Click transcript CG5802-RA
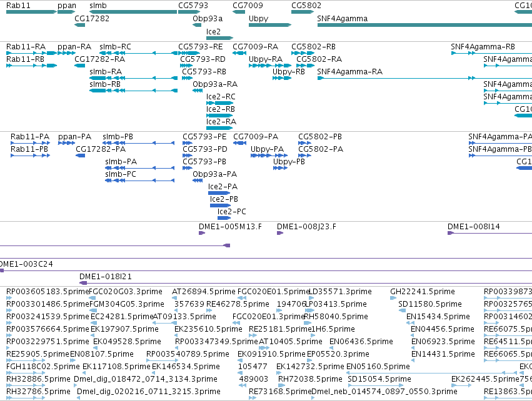 pyautogui.click(x=319, y=59)
